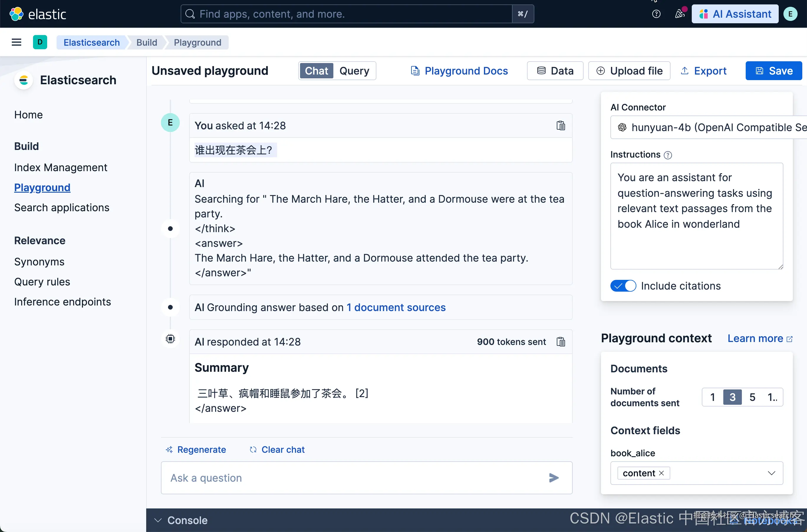
Task: Click the send message arrow icon
Action: 554,478
